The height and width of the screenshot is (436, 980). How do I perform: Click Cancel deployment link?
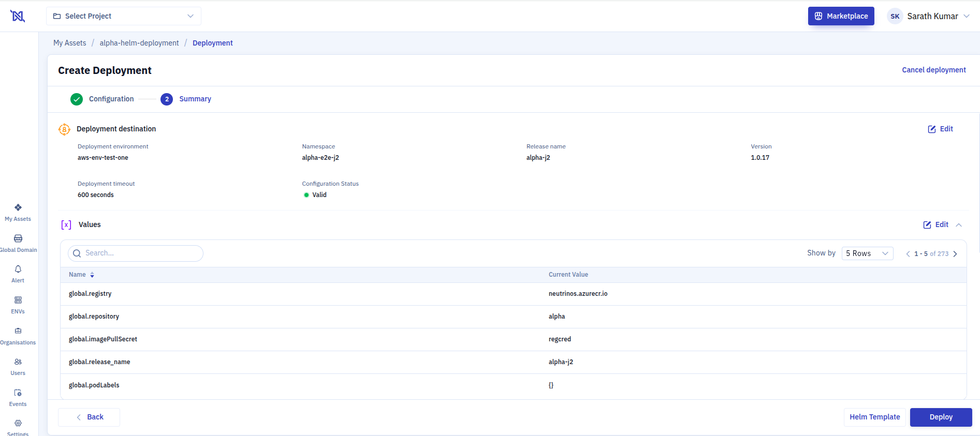click(934, 70)
